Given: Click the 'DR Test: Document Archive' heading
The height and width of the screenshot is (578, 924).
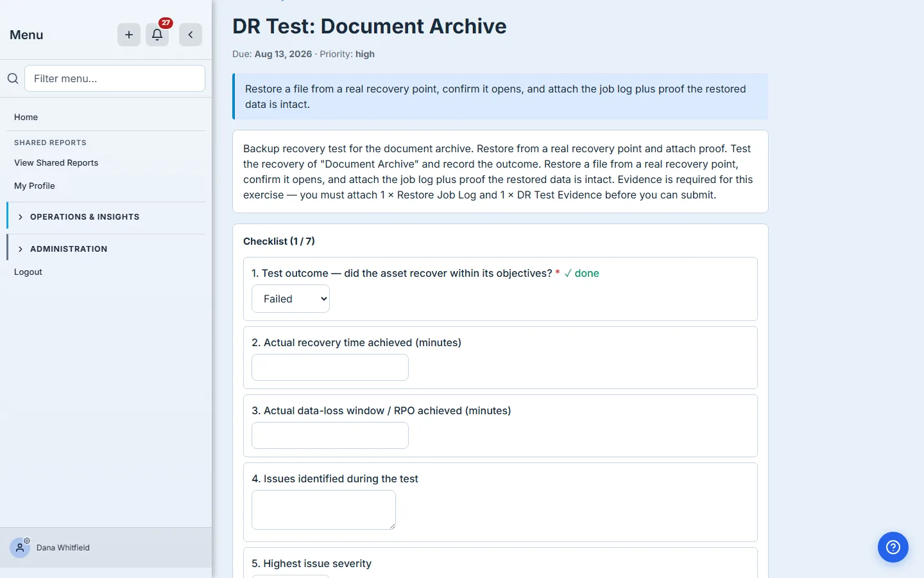Looking at the screenshot, I should click(x=370, y=26).
